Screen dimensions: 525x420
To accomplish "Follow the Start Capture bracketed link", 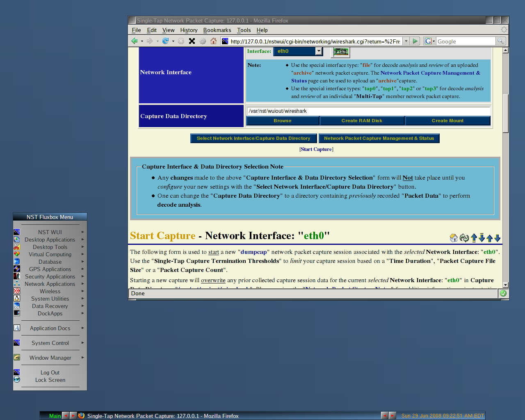I will [316, 149].
